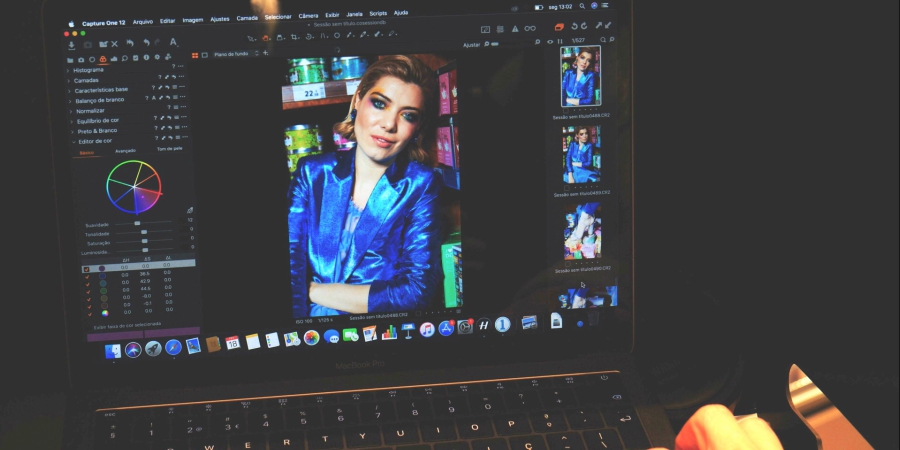Image resolution: width=900 pixels, height=450 pixels.
Task: Select the Pointer select cursor tool
Action: point(251,38)
